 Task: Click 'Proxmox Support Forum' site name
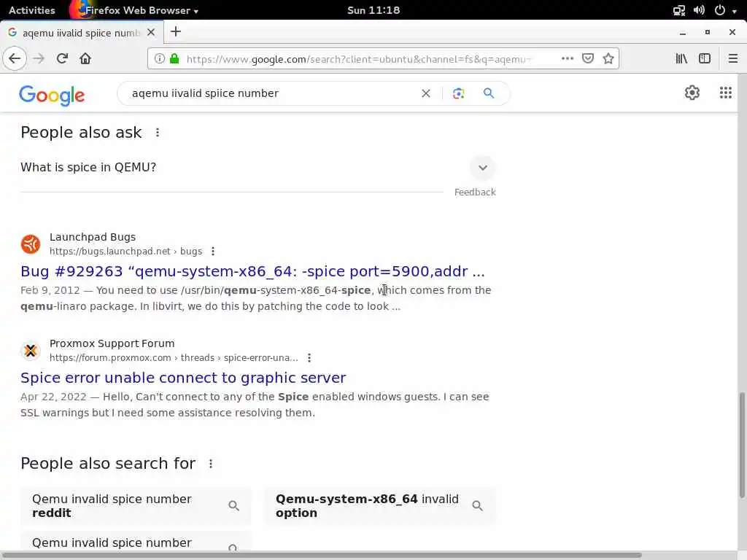(112, 343)
